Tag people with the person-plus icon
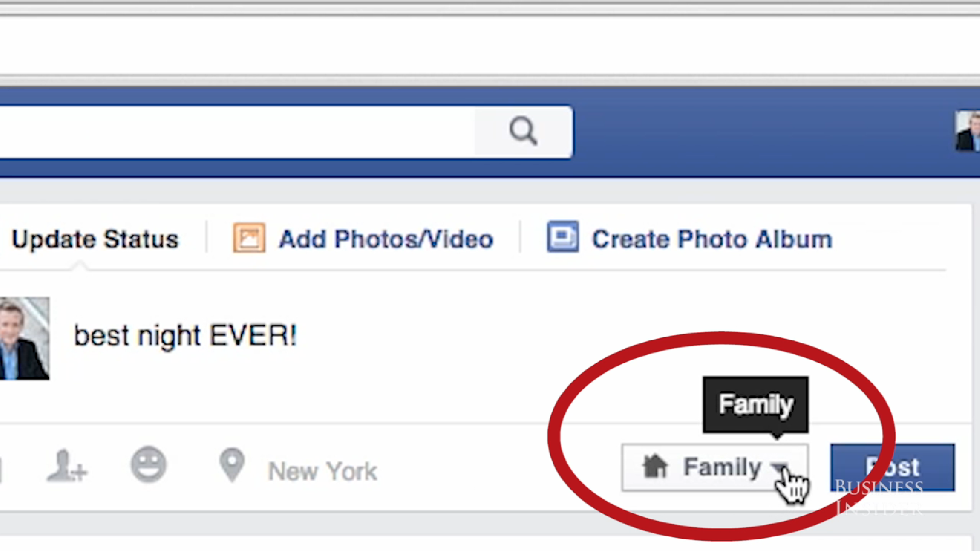The width and height of the screenshot is (980, 551). [x=67, y=465]
